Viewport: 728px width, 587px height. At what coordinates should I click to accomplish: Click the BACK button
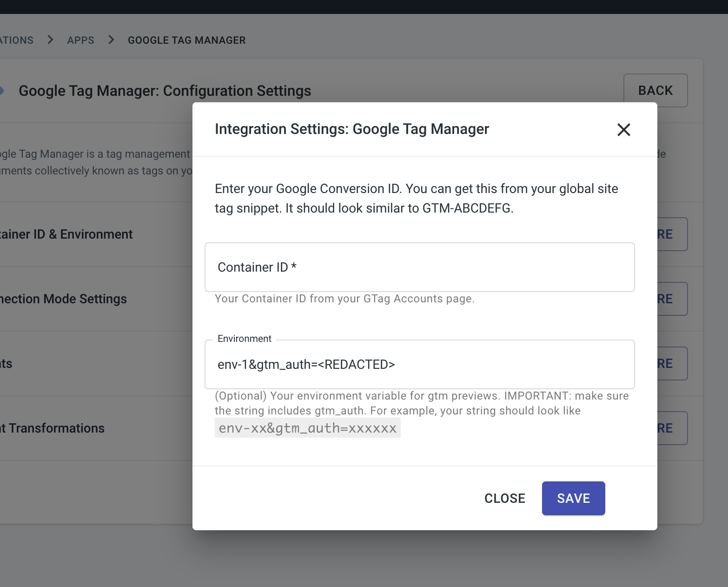[x=655, y=91]
